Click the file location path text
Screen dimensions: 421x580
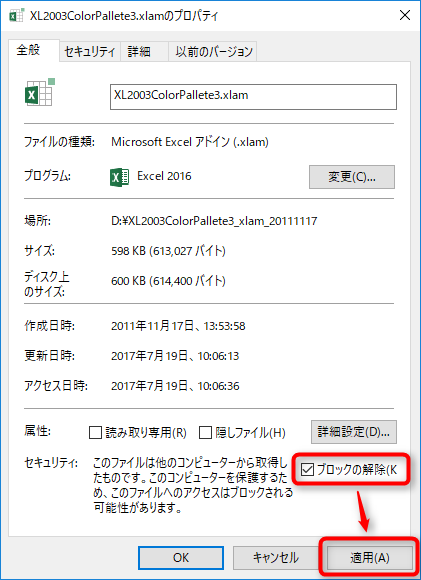214,221
